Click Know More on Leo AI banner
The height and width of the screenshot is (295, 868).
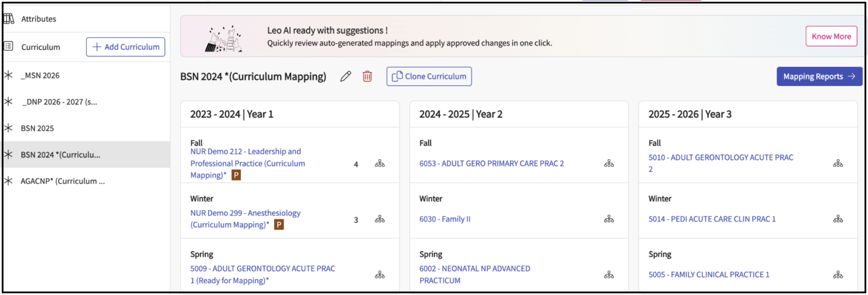(831, 36)
